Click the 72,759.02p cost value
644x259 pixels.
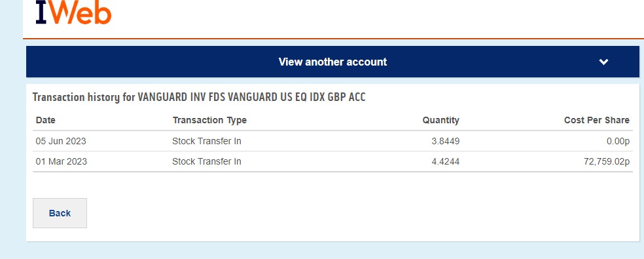click(606, 161)
